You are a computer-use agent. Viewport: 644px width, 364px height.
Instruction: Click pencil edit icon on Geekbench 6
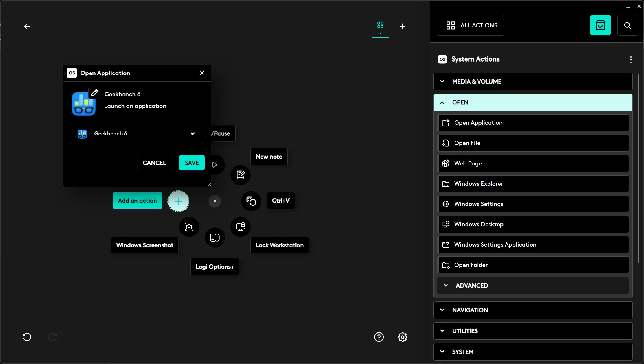click(x=94, y=93)
